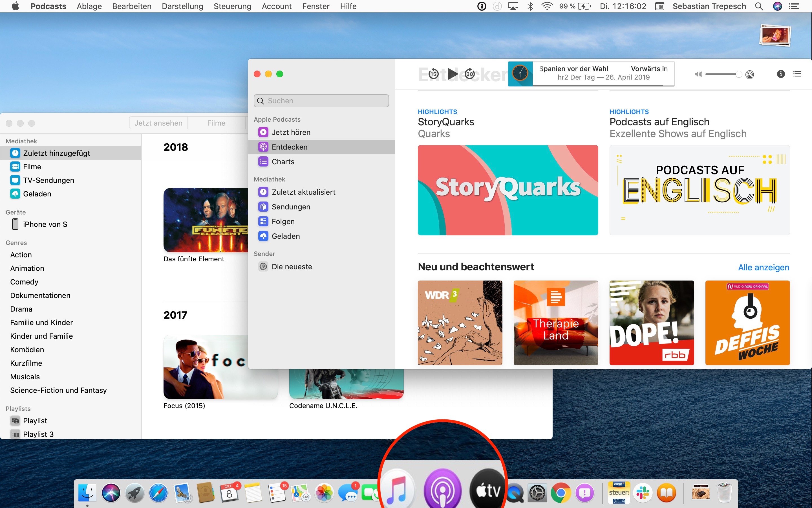
Task: Open Spotlight search in menu bar
Action: (759, 6)
